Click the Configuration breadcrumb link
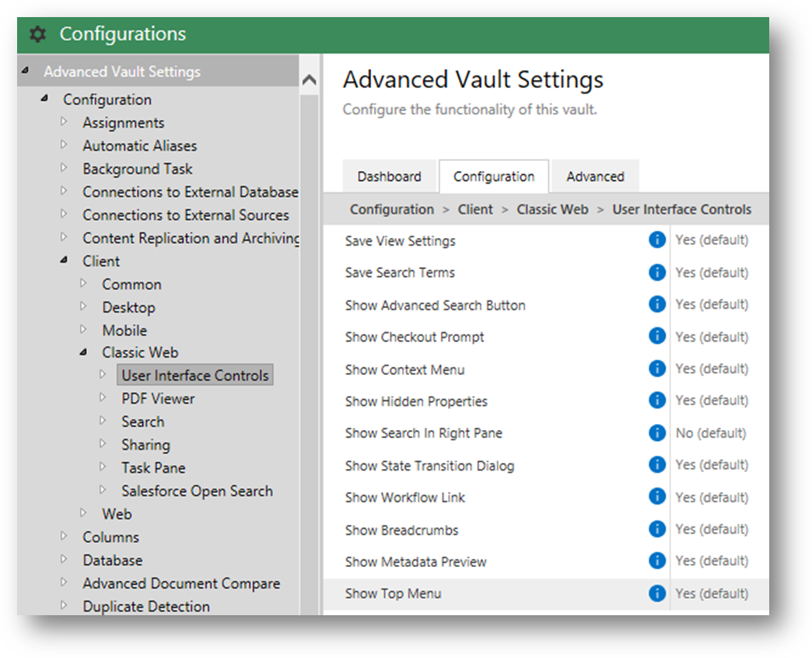The image size is (812, 658). [x=391, y=209]
